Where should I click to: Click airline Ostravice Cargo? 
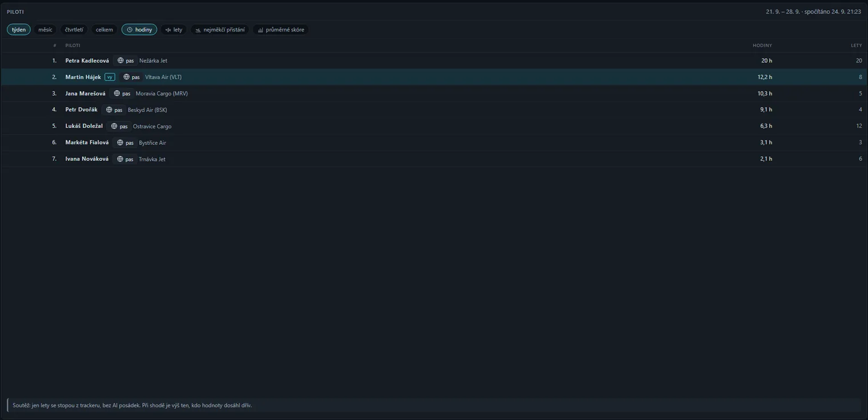[x=152, y=127]
